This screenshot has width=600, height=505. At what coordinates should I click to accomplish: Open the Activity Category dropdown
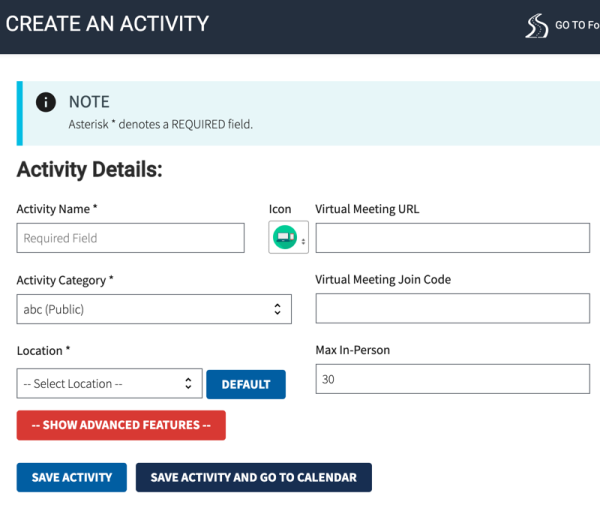[x=154, y=309]
